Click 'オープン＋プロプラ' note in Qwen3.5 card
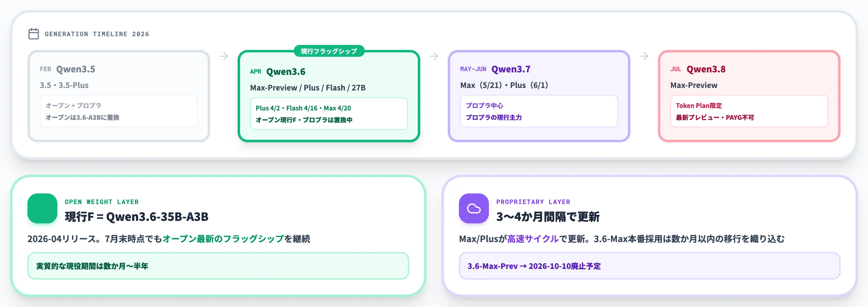This screenshot has width=868, height=307. [74, 105]
